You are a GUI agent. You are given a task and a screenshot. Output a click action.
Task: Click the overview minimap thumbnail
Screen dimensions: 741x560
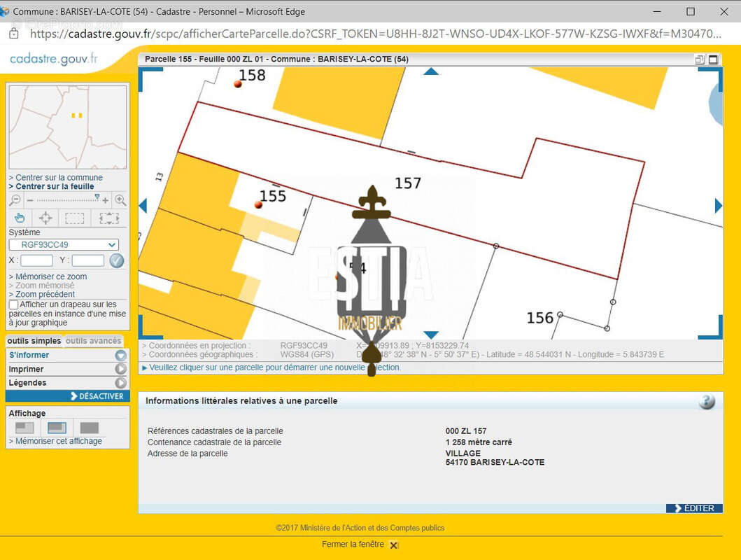tap(68, 127)
